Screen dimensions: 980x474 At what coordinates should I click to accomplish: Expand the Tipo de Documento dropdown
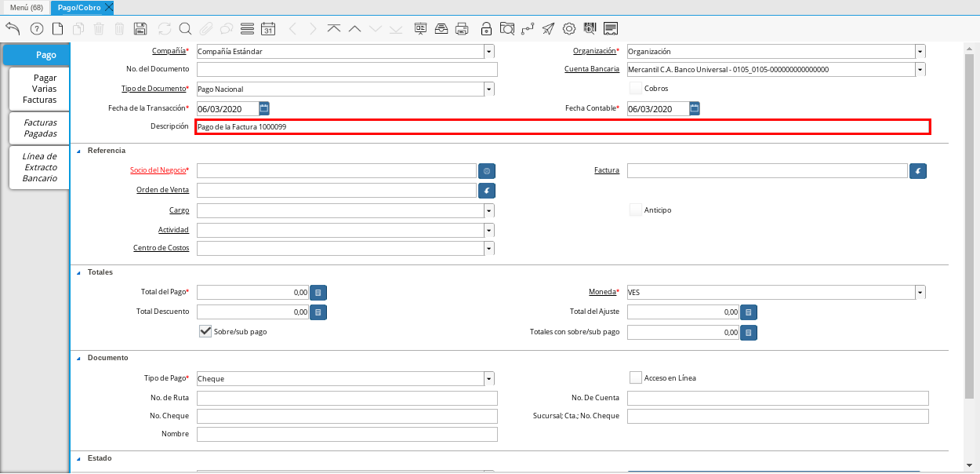tap(489, 89)
